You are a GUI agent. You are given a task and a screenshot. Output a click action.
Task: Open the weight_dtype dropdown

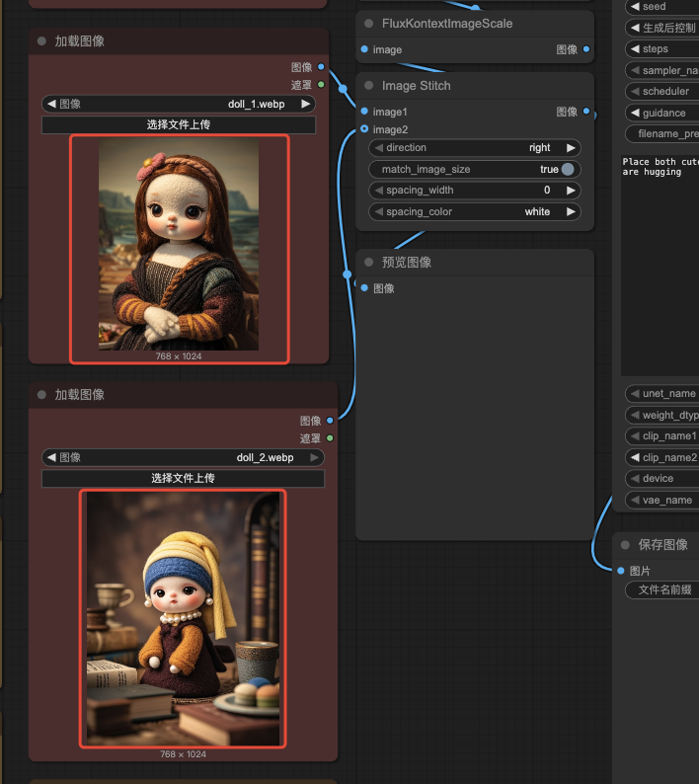[x=662, y=415]
